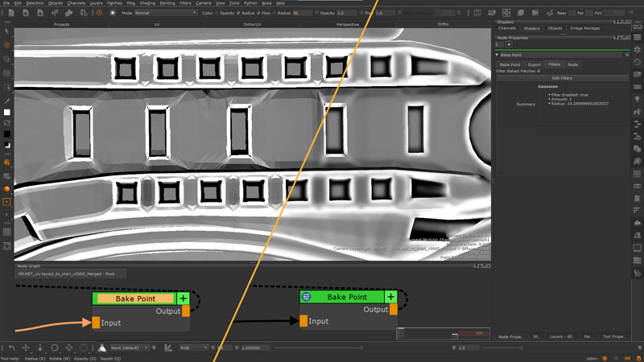
Task: Open the File menu
Action: click(6, 3)
